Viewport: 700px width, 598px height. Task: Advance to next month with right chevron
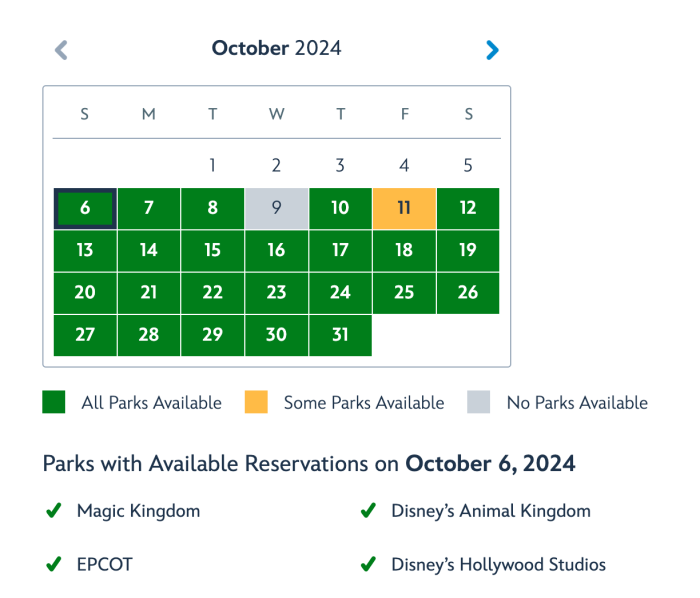[x=491, y=49]
